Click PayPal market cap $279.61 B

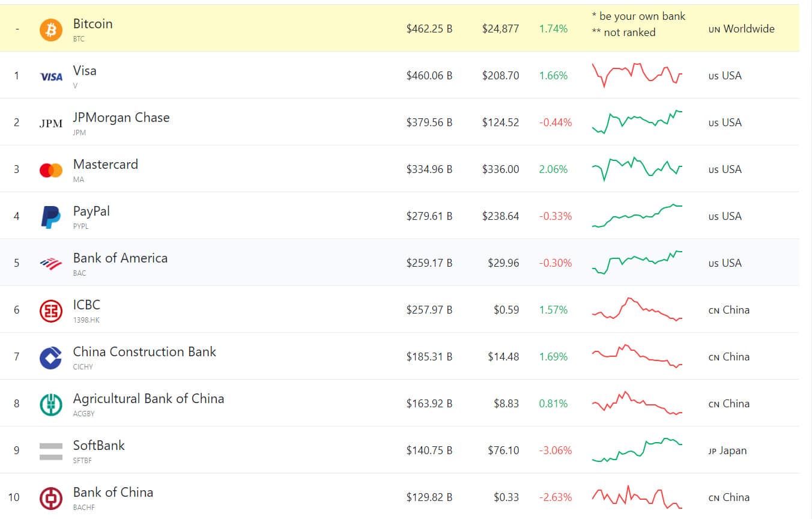click(x=429, y=216)
